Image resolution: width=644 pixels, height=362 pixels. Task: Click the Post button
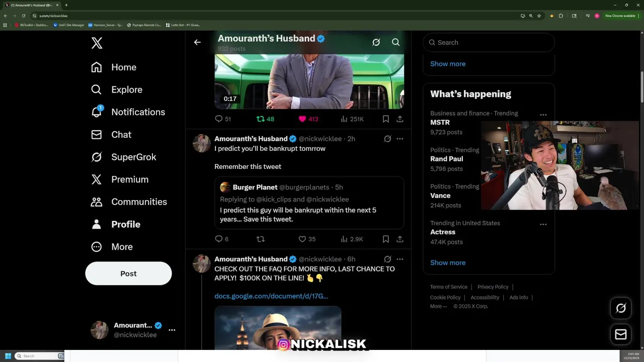128,274
